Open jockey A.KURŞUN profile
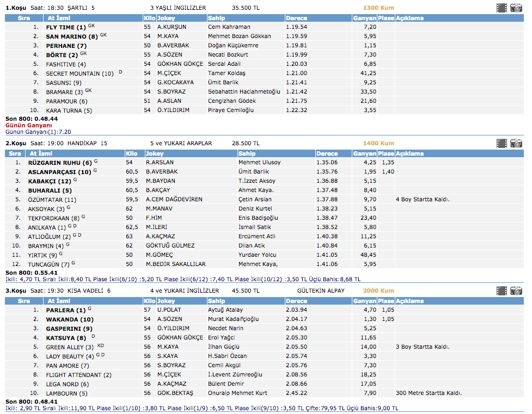Image resolution: width=532 pixels, height=414 pixels. (x=172, y=27)
